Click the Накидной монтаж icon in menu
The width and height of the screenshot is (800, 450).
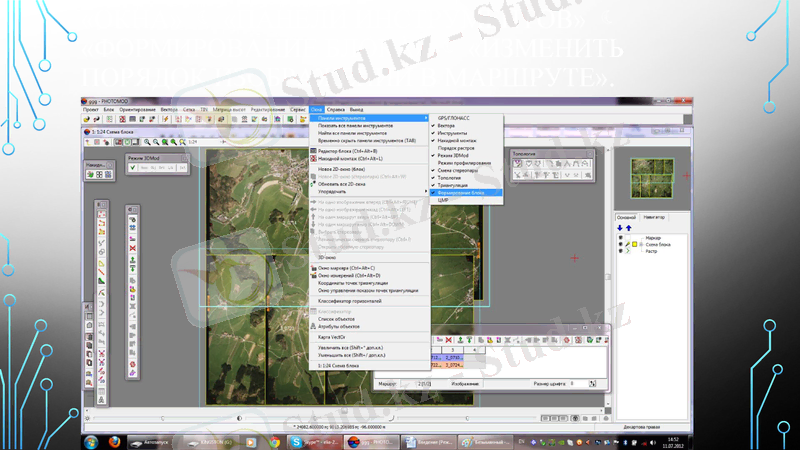[x=313, y=158]
